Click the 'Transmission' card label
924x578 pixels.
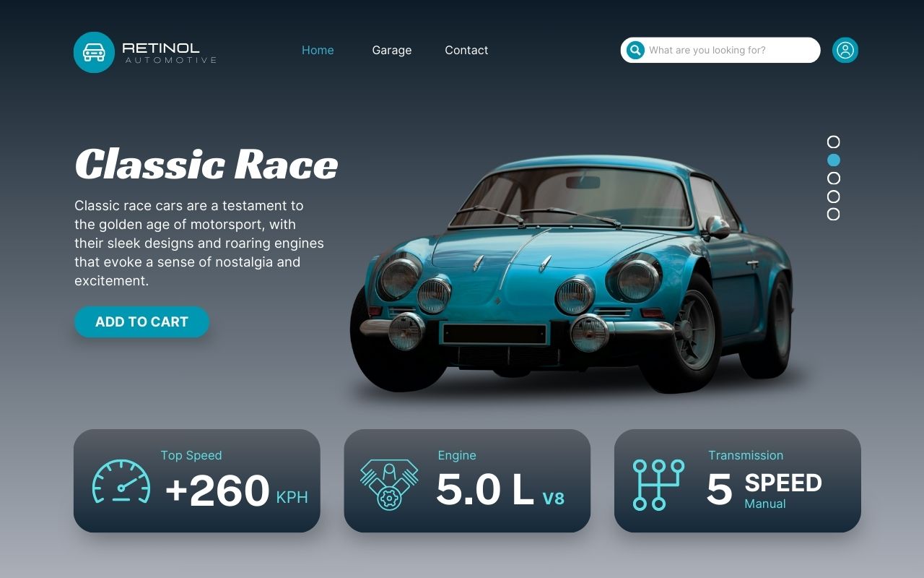[x=746, y=455]
